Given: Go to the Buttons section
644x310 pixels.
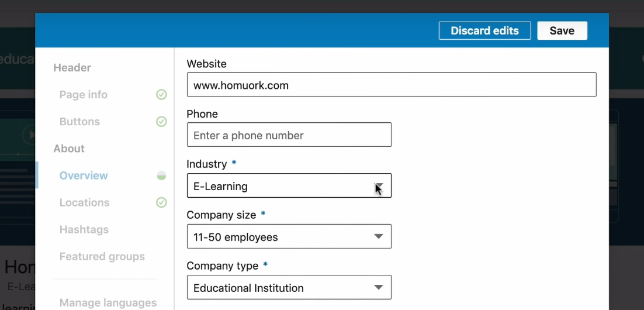Looking at the screenshot, I should tap(79, 122).
